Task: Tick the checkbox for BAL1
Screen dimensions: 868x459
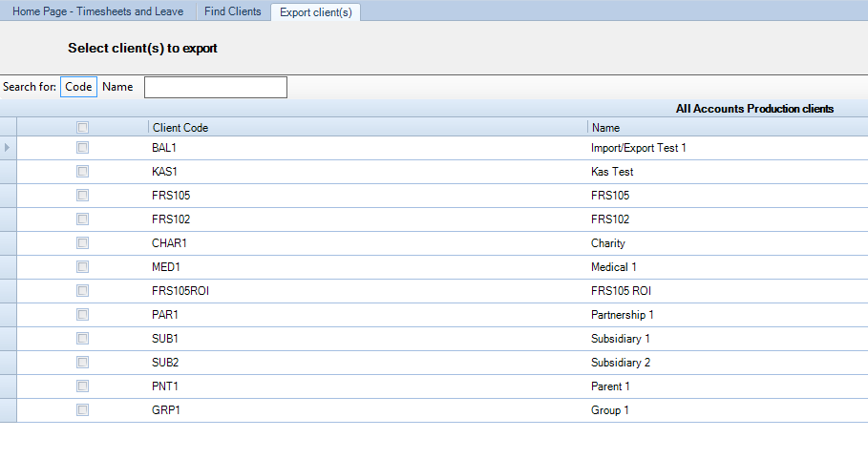Action: tap(82, 148)
